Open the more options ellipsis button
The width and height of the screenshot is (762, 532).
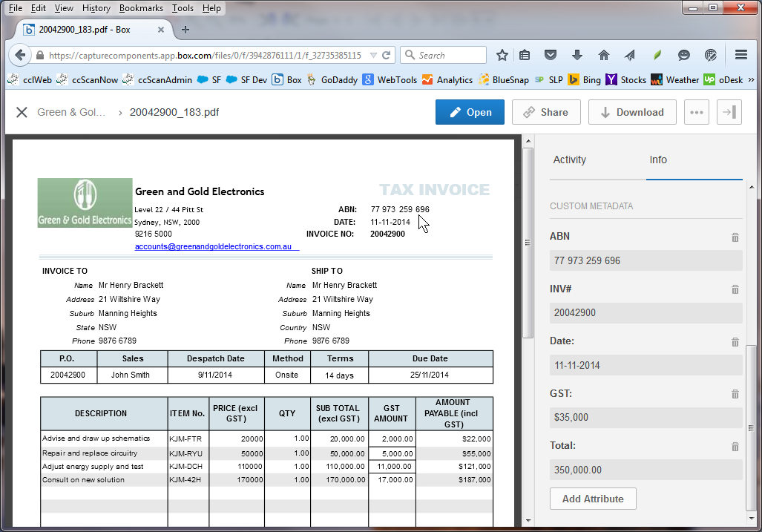point(697,112)
